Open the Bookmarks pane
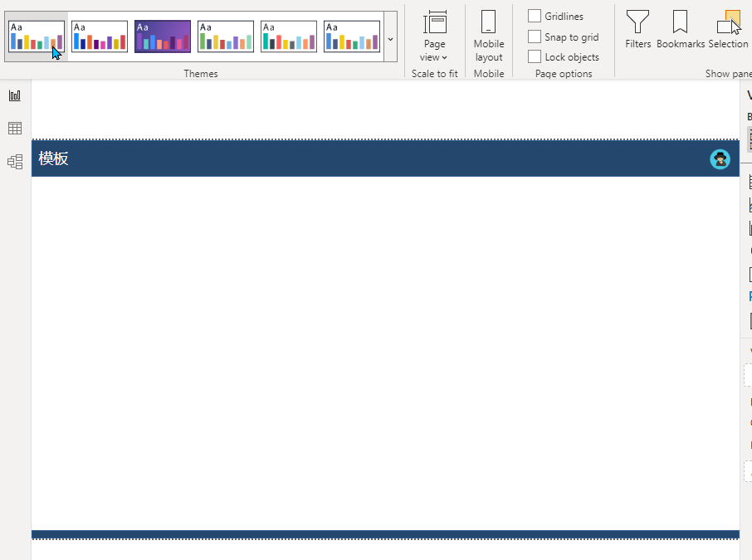The height and width of the screenshot is (560, 752). (x=680, y=29)
